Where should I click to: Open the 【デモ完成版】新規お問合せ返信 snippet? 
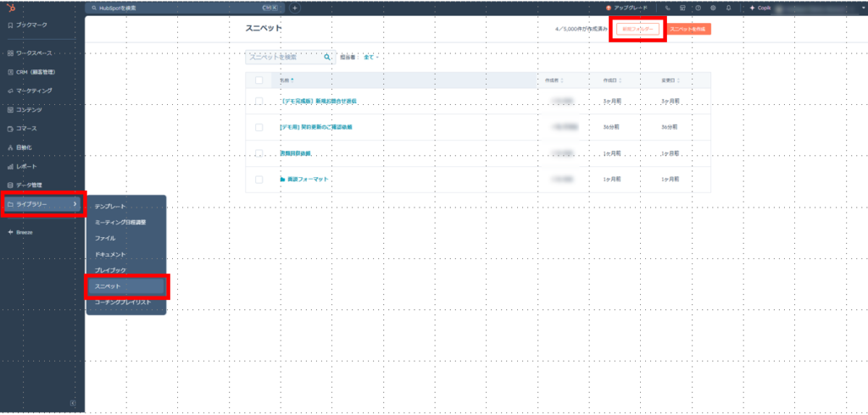pos(319,102)
